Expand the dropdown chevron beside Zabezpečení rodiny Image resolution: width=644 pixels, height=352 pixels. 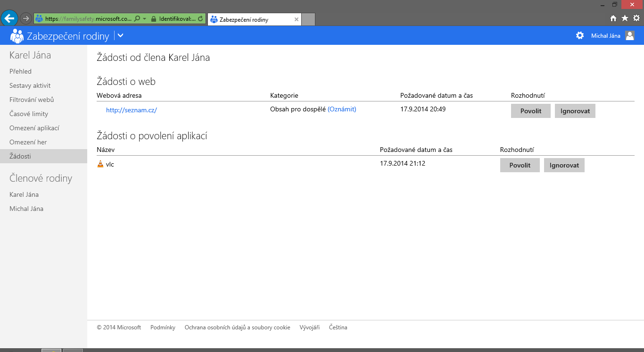coord(120,35)
